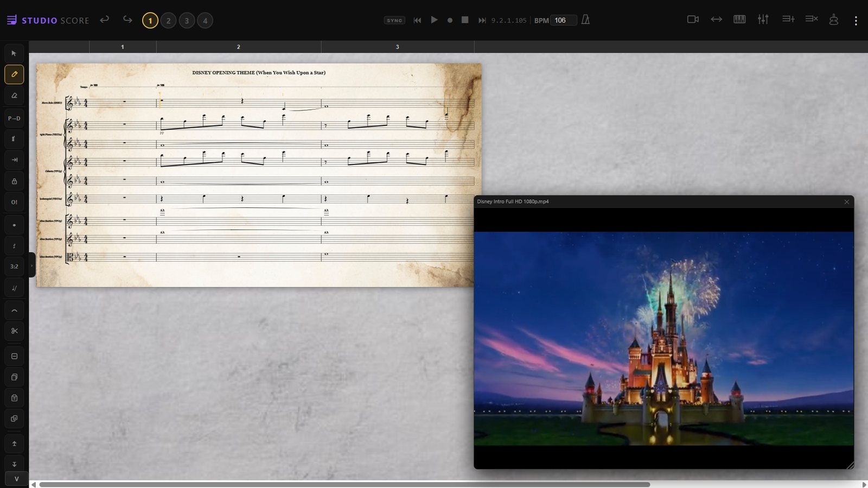
Task: Toggle the lock tool in sidebar
Action: pyautogui.click(x=14, y=181)
